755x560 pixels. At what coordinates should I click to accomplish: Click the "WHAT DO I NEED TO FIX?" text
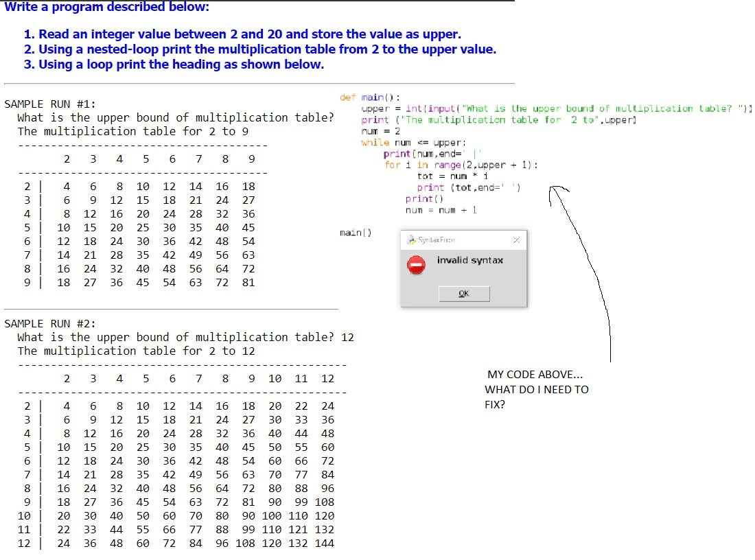(536, 389)
